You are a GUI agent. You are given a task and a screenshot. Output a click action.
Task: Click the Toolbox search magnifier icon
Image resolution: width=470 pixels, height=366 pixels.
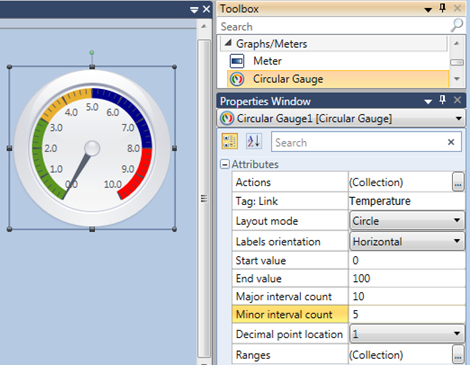(x=457, y=25)
